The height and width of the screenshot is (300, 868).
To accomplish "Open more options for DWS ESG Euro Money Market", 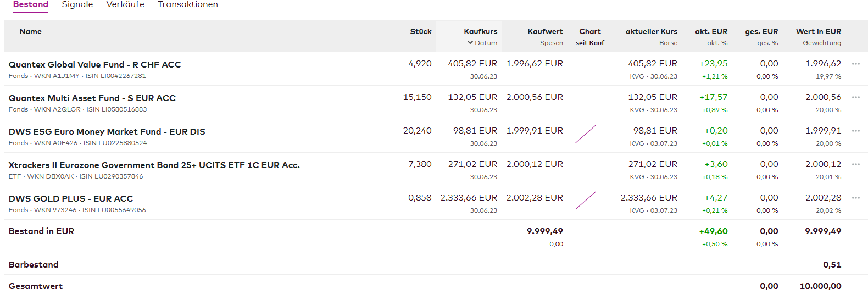I will [855, 131].
